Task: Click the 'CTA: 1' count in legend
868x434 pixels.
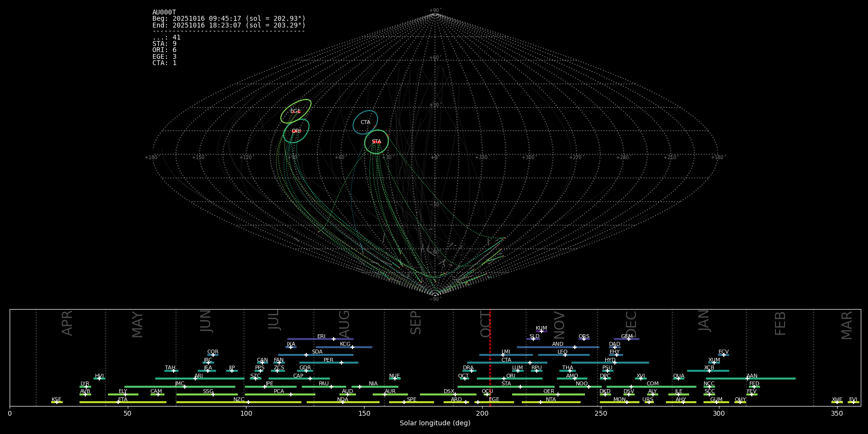Action: 164,63
